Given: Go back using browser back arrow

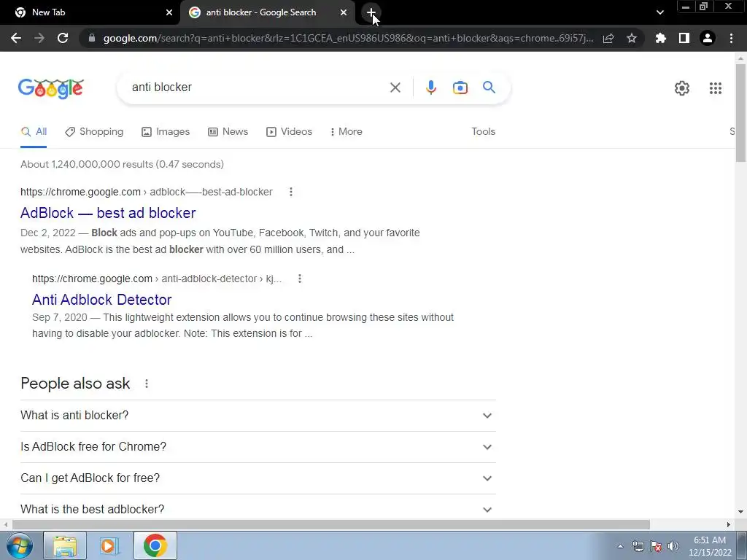Looking at the screenshot, I should coord(16,38).
